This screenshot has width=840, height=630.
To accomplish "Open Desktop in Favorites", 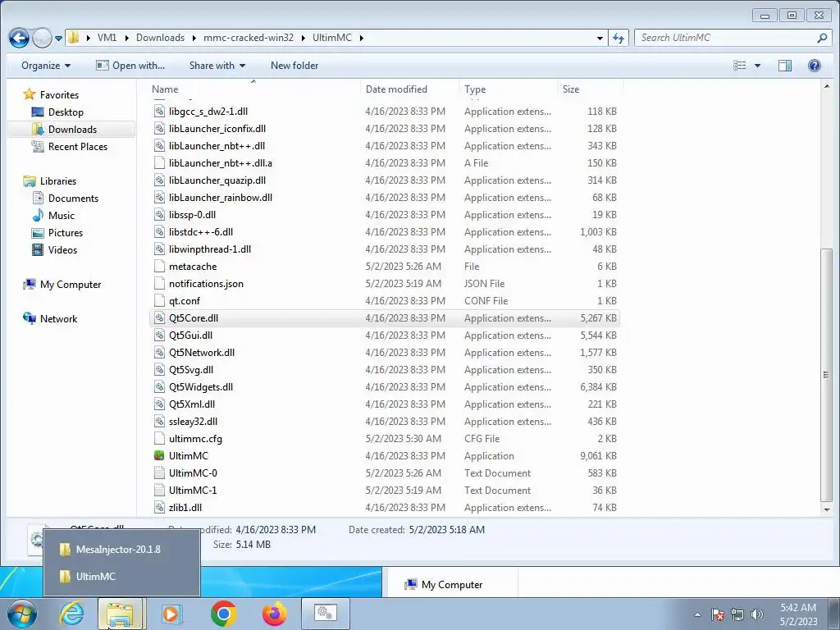I will coord(66,112).
